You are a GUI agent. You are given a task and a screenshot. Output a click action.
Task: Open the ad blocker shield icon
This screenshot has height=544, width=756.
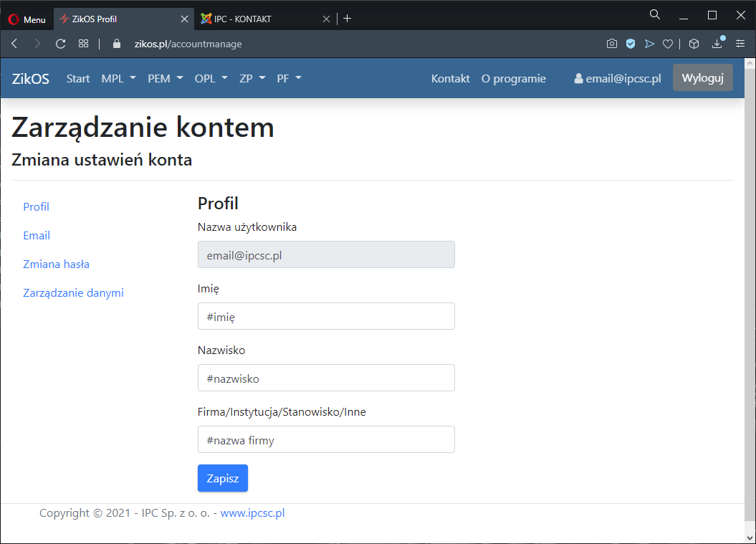coord(631,44)
